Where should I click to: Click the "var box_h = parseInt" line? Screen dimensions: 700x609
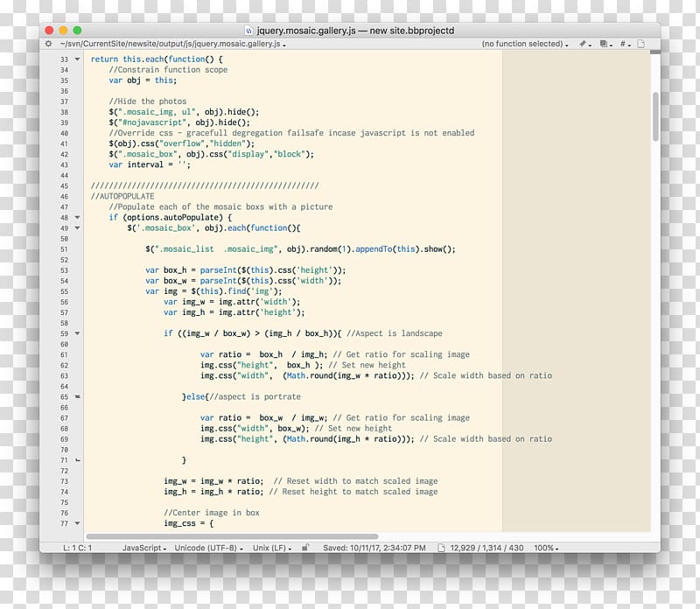(x=245, y=270)
